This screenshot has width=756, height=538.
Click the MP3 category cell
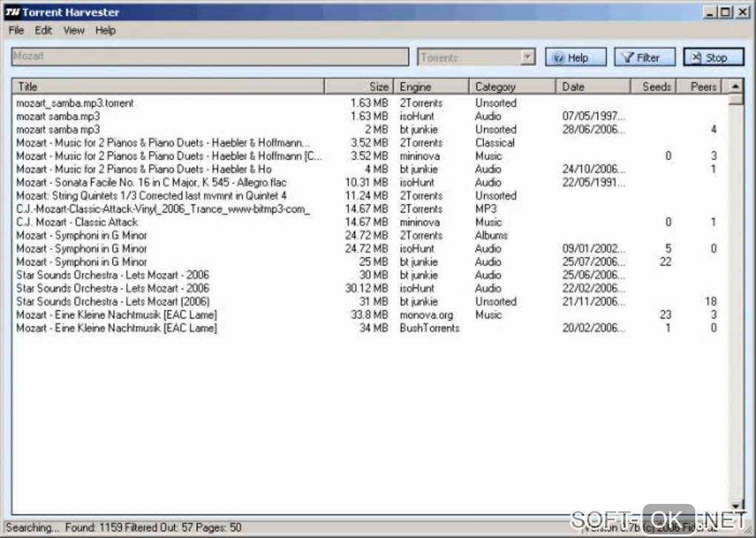pos(485,209)
